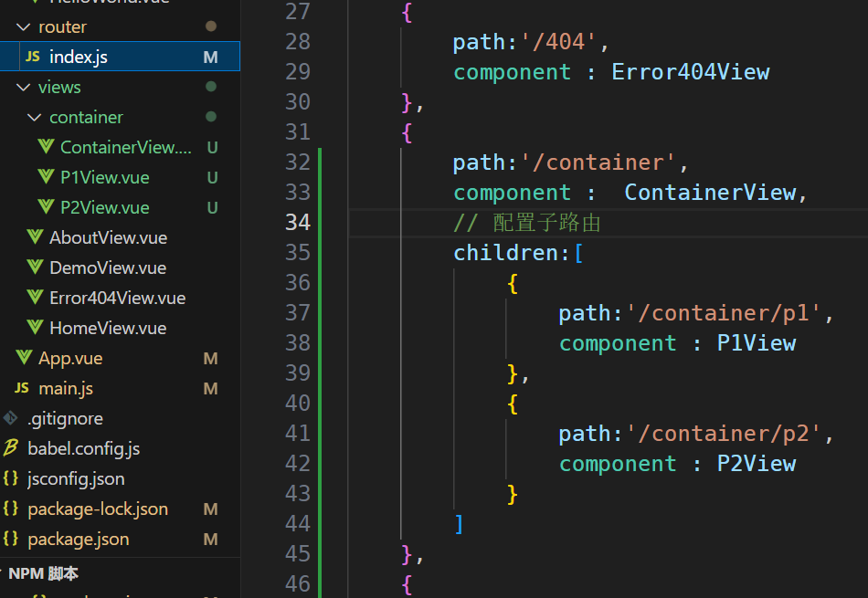868x598 pixels.
Task: Click the braces icon beside jsconfig.json
Action: coord(11,478)
